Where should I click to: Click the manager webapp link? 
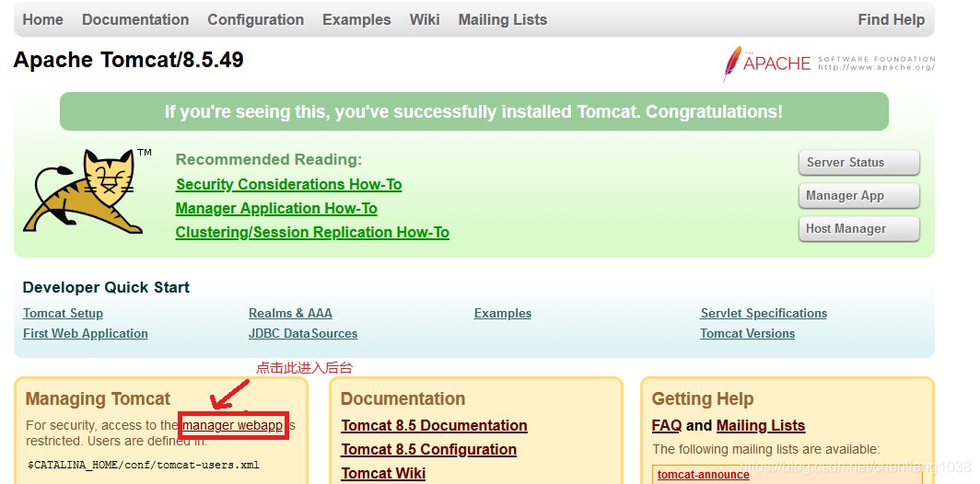233,426
